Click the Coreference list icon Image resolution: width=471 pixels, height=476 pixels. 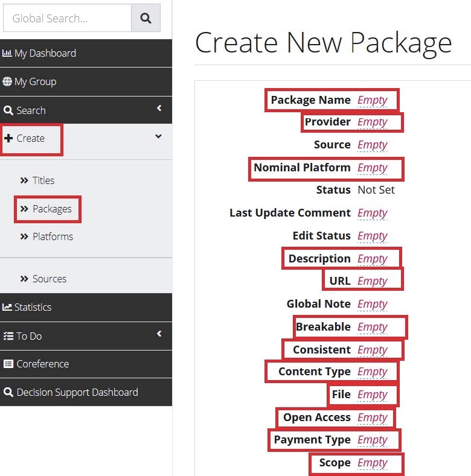pos(8,364)
